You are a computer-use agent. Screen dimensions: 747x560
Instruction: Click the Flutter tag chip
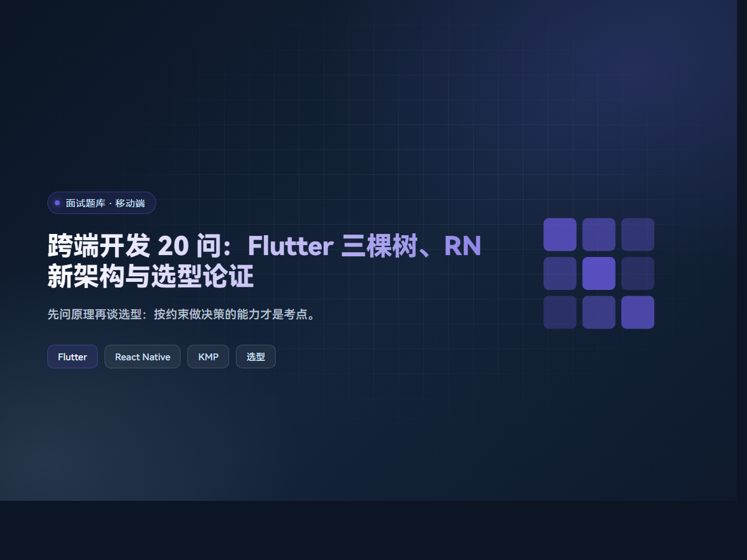(x=72, y=357)
